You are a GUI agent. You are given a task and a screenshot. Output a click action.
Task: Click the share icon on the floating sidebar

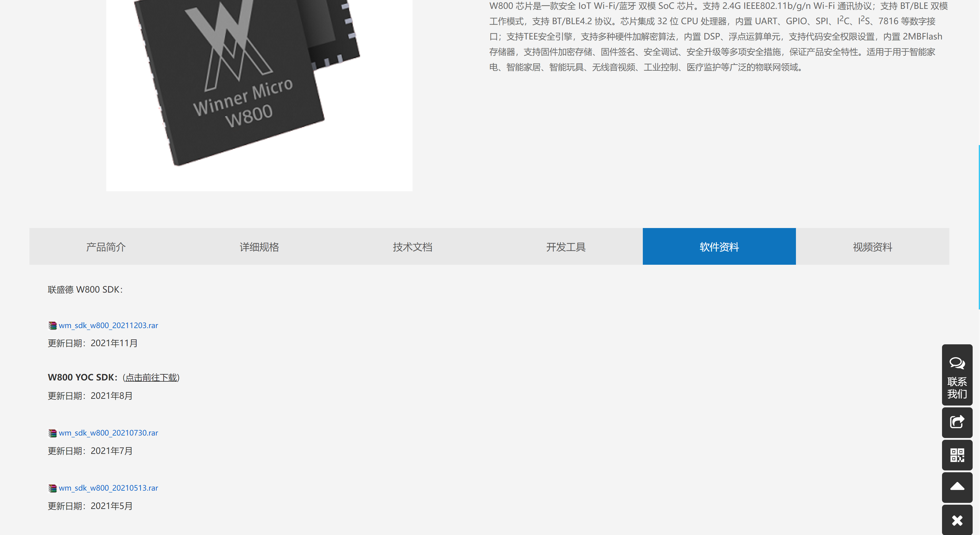tap(957, 422)
